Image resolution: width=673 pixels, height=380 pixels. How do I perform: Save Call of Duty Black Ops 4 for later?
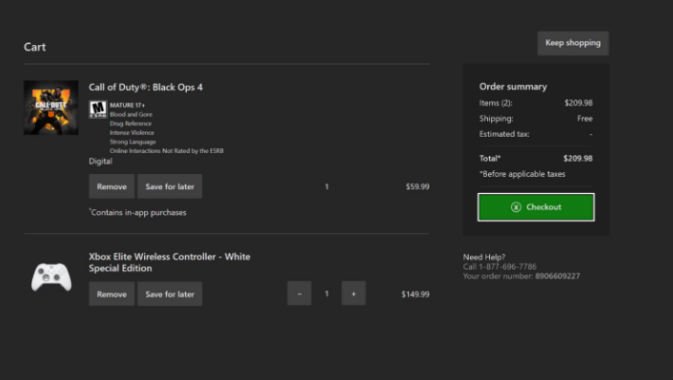[170, 187]
